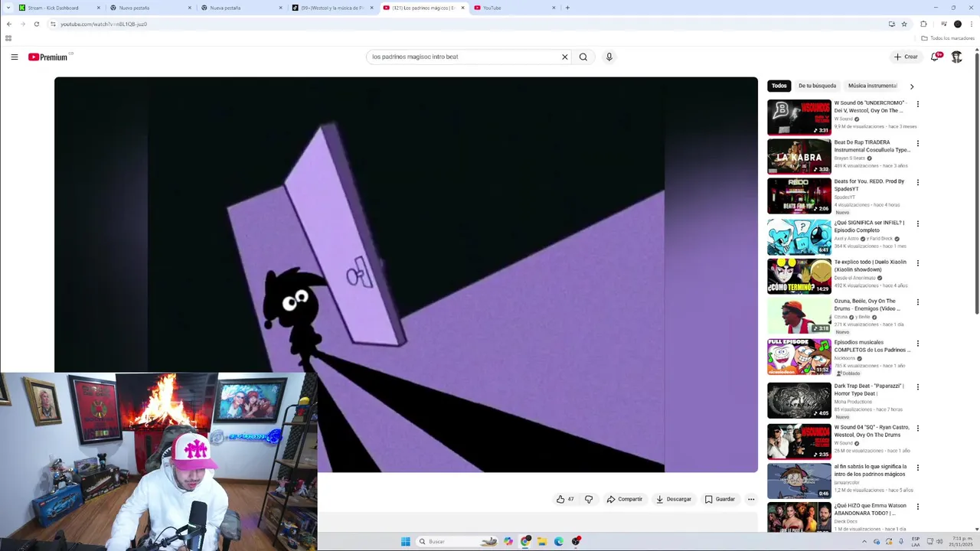Select the De tu búsqueda filter chip
This screenshot has height=551, width=980.
pyautogui.click(x=817, y=86)
